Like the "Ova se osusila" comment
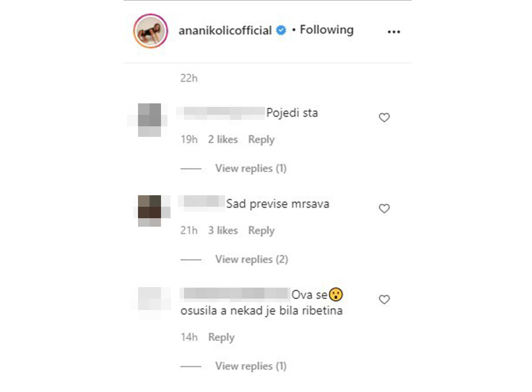Image resolution: width=532 pixels, height=392 pixels. click(384, 300)
